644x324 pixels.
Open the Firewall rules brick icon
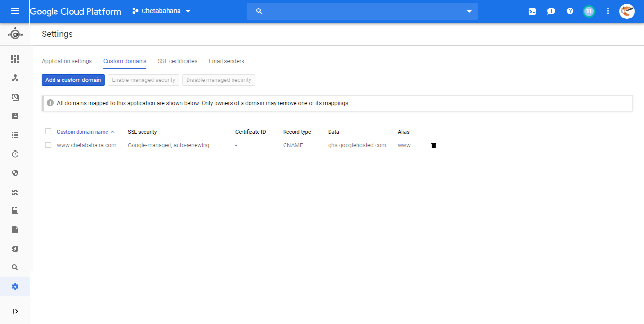pyautogui.click(x=15, y=192)
